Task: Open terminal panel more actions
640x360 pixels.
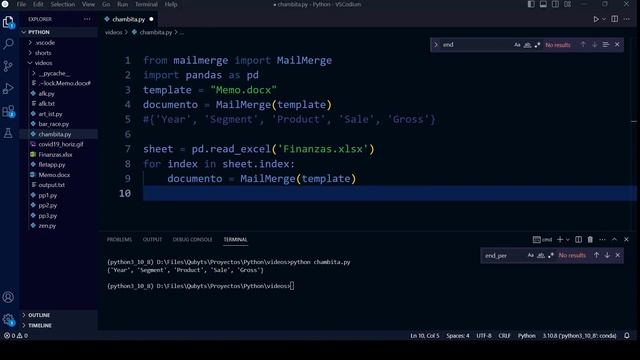Action: pos(602,240)
